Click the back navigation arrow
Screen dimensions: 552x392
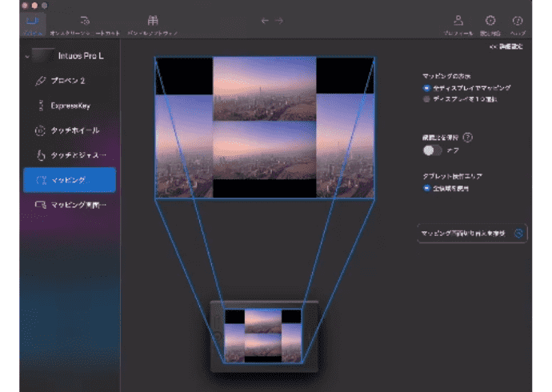click(x=265, y=21)
